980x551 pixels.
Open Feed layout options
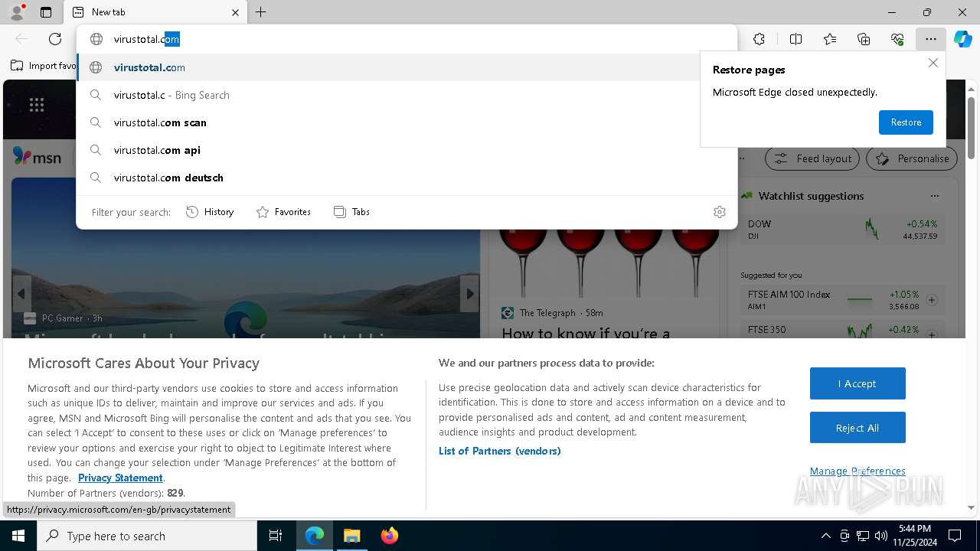pos(813,158)
